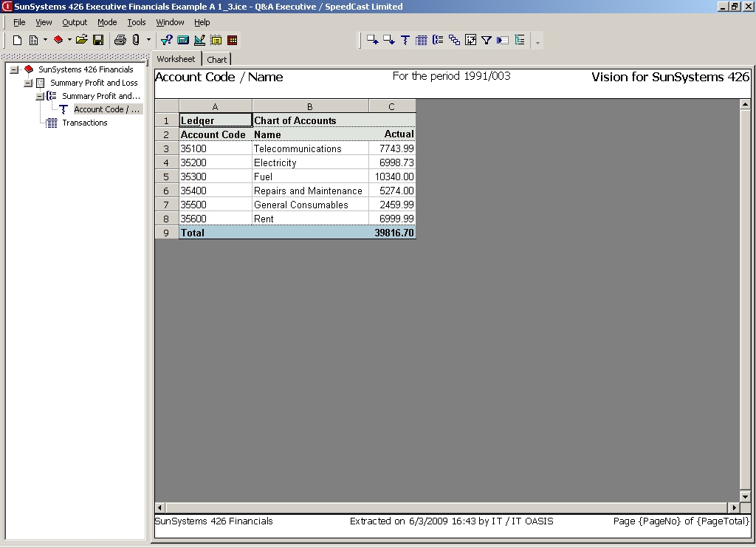This screenshot has width=756, height=548.
Task: Open the Tools menu
Action: [x=137, y=22]
